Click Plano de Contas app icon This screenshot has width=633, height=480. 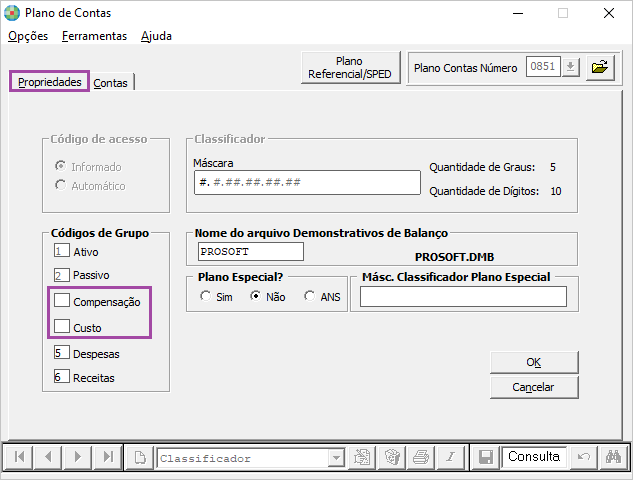pos(12,13)
